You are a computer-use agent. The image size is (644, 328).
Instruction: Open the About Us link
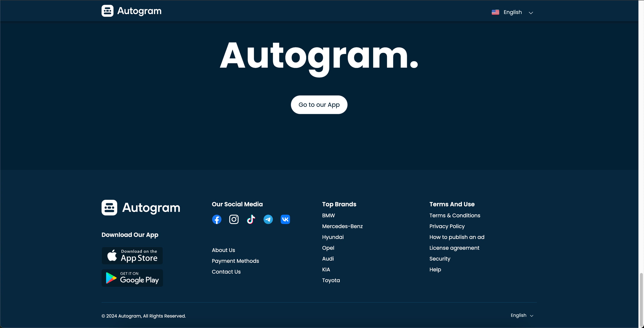click(223, 250)
